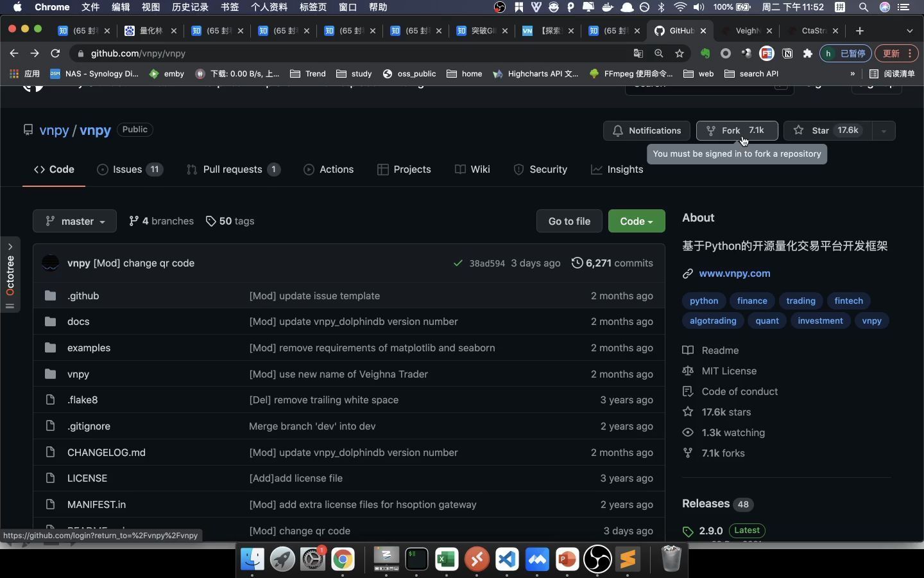Viewport: 924px width, 578px height.
Task: Bookmark page with the star icon
Action: 680,53
